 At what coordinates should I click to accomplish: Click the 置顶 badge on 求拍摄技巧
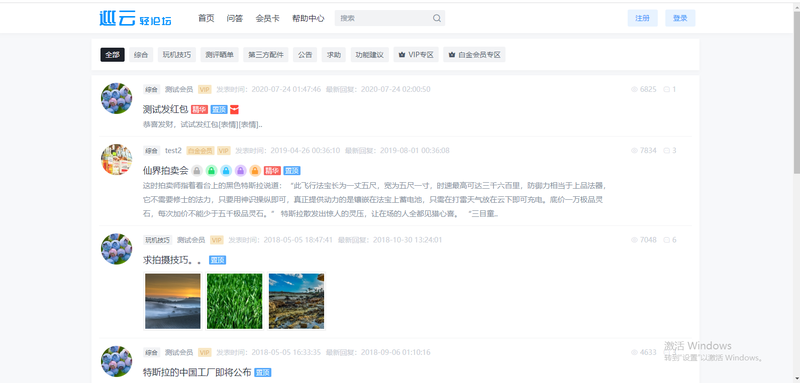click(217, 260)
